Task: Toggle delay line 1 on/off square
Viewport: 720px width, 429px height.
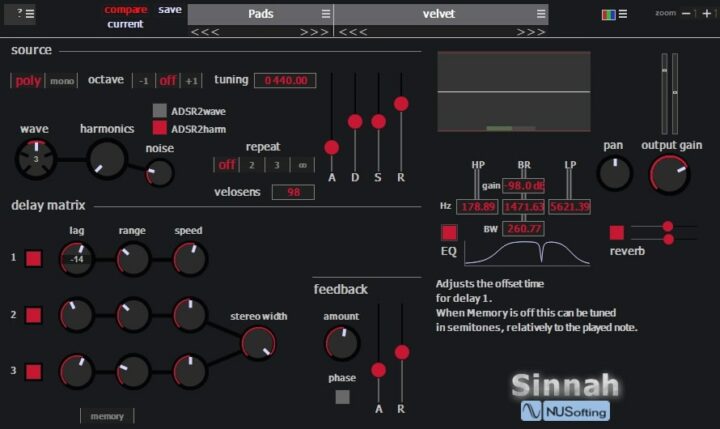Action: pyautogui.click(x=34, y=258)
